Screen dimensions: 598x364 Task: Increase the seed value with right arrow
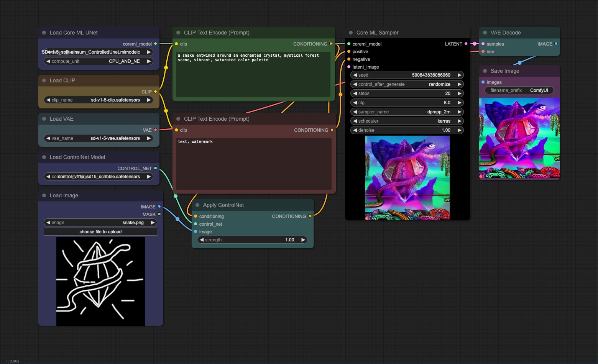click(460, 75)
